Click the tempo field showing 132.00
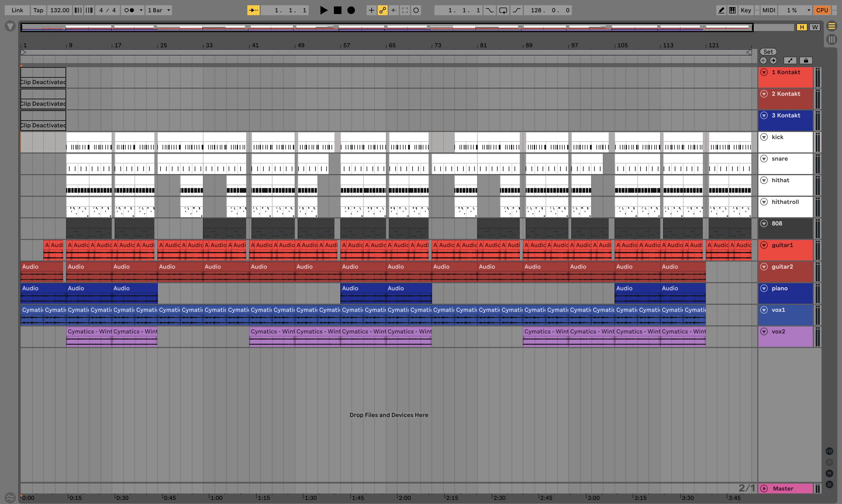The height and width of the screenshot is (504, 842). pyautogui.click(x=59, y=10)
